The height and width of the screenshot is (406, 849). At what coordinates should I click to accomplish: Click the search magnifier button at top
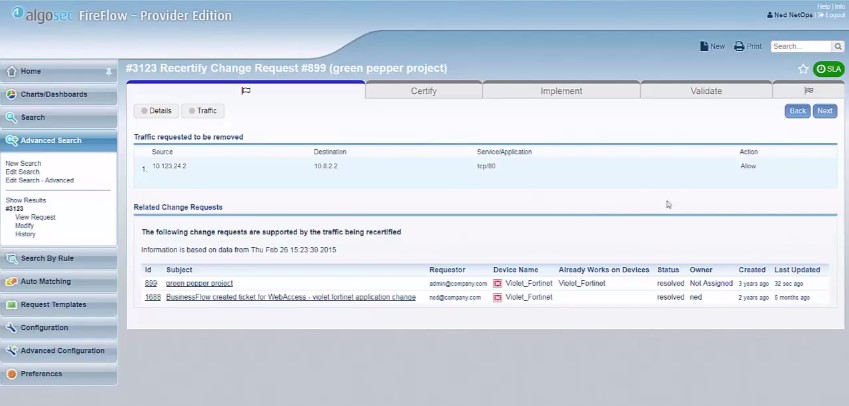[x=838, y=47]
